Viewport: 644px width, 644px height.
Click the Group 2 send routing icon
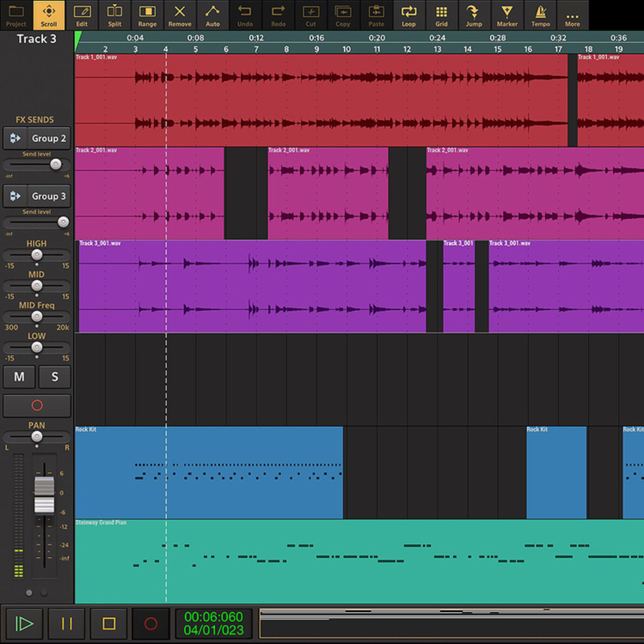(x=15, y=138)
